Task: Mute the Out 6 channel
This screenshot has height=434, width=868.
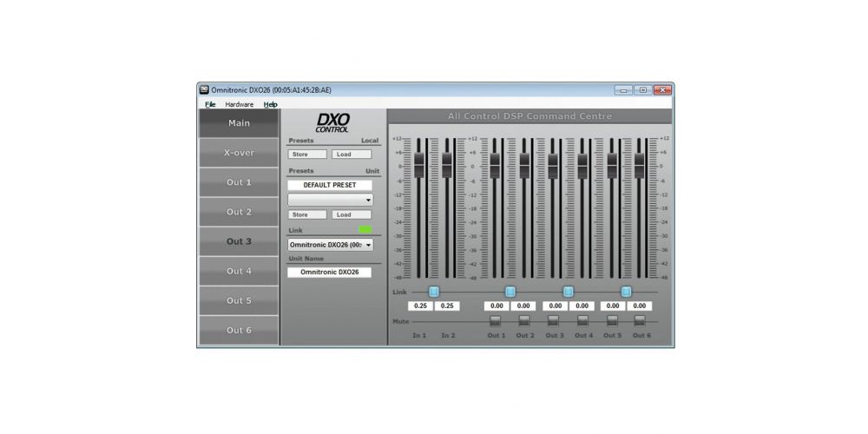Action: click(x=640, y=321)
